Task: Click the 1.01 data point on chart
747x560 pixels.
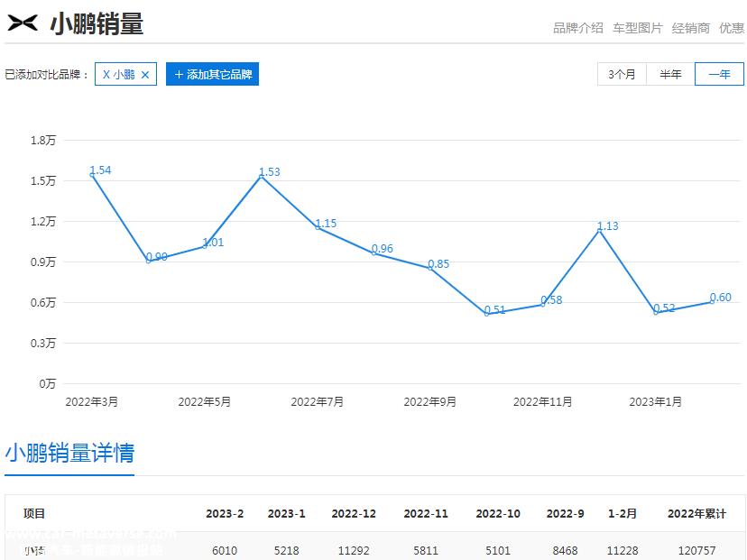Action: click(205, 246)
